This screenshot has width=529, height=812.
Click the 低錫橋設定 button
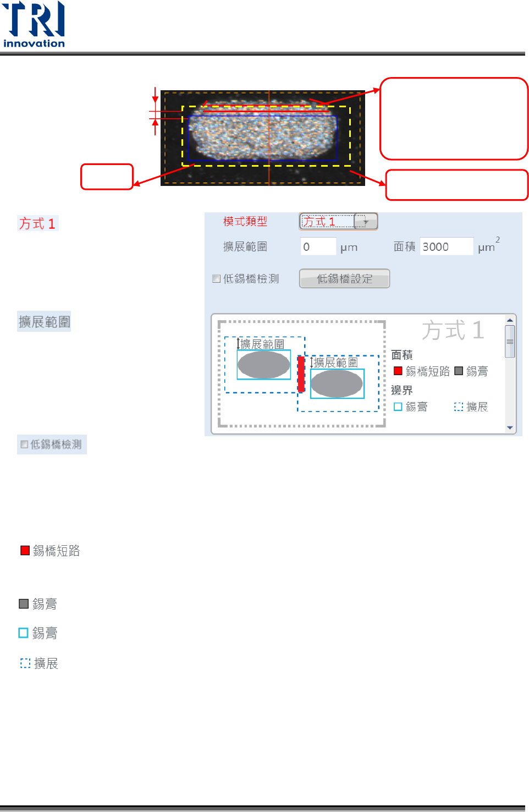point(344,278)
